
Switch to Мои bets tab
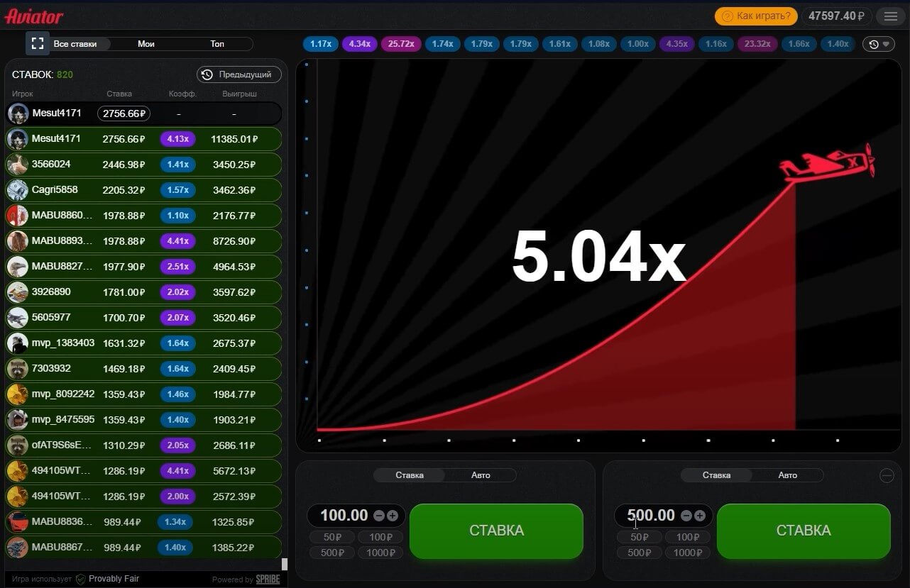[x=146, y=44]
